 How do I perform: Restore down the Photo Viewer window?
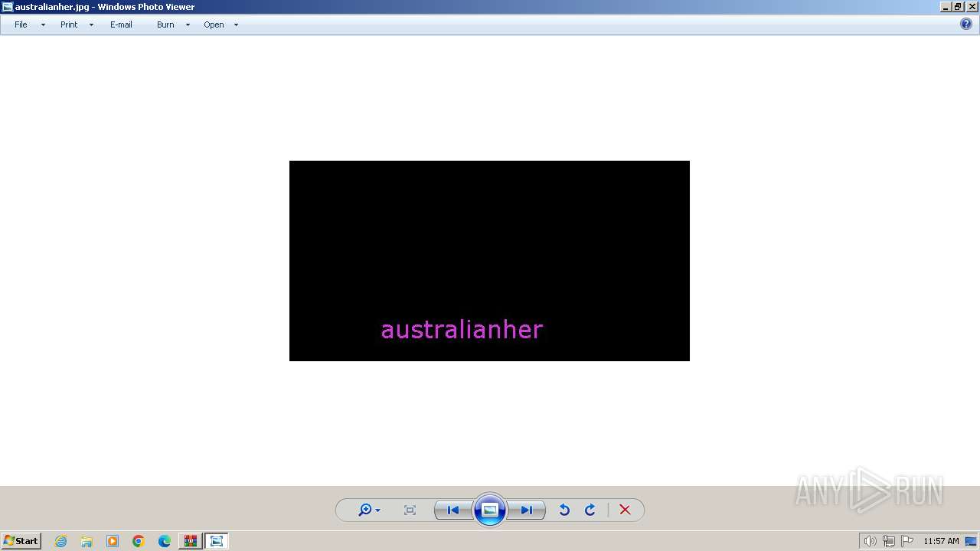tap(958, 7)
